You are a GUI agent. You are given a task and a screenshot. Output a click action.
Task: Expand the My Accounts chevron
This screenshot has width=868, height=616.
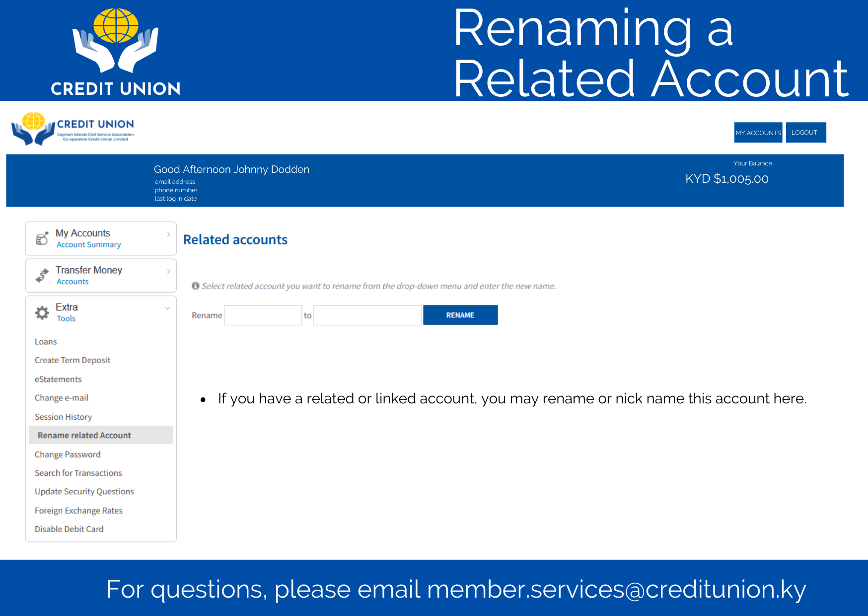tap(168, 234)
